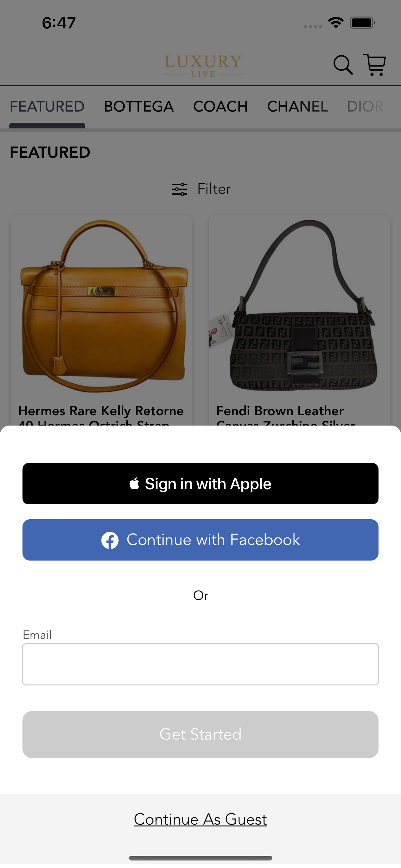
Task: Tap the Luxury Live logo
Action: pos(203,66)
